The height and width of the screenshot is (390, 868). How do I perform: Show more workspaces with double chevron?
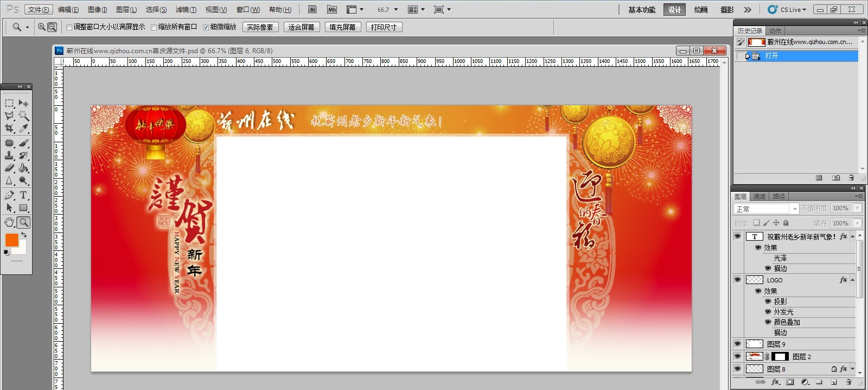pos(748,10)
